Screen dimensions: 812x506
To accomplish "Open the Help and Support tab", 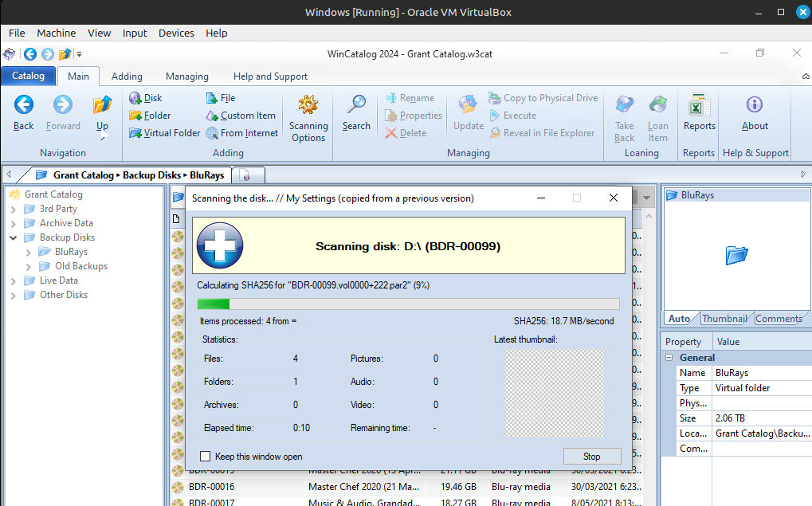I will [x=270, y=76].
